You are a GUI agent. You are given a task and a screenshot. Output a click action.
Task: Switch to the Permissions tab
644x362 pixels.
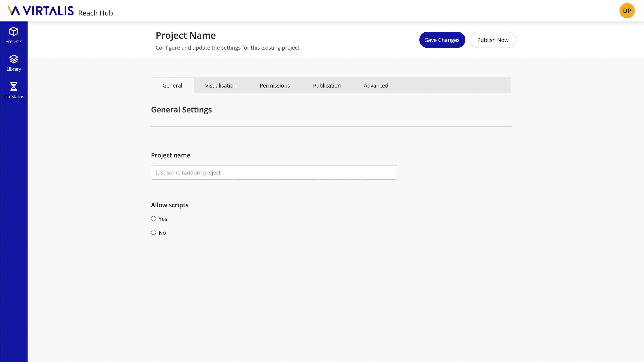click(275, 85)
